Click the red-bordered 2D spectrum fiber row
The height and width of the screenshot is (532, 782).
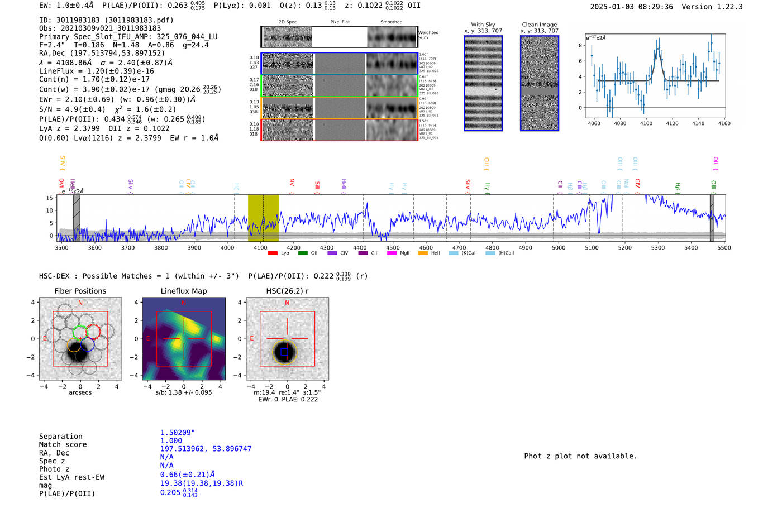click(x=339, y=130)
